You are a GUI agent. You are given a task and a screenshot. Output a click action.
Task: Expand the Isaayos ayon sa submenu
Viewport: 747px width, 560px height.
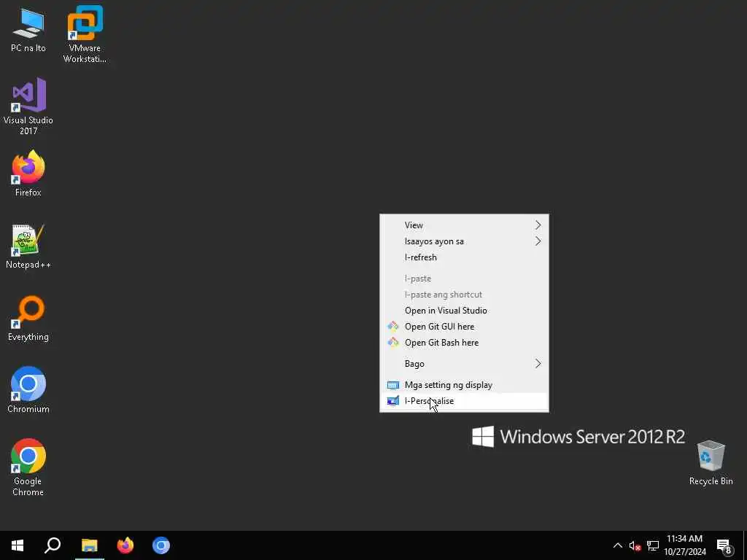coord(464,241)
